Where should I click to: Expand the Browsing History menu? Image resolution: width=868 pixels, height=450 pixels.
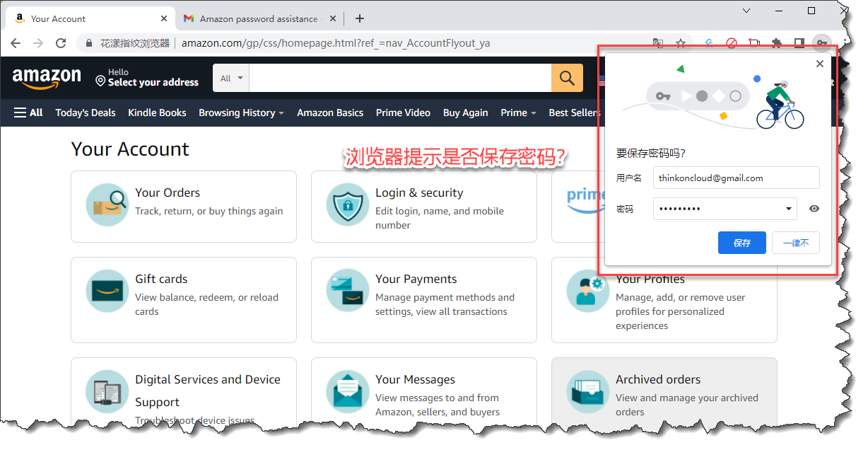(x=241, y=112)
